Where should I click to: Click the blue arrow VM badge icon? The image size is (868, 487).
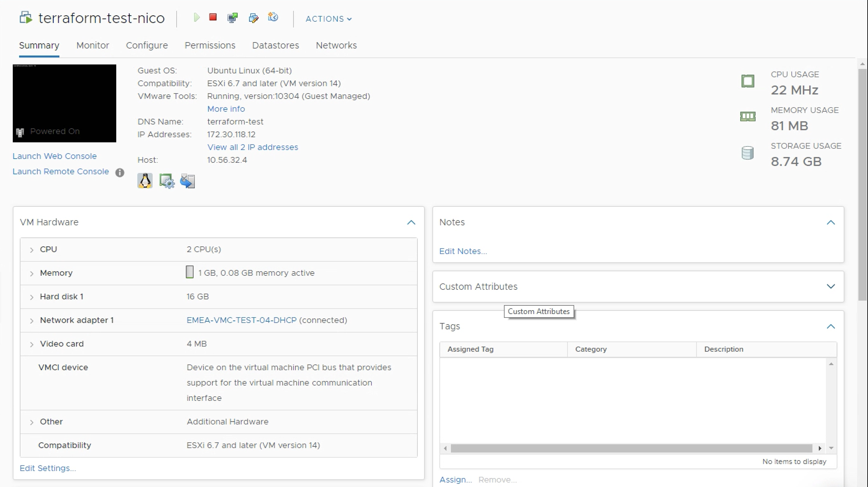188,181
